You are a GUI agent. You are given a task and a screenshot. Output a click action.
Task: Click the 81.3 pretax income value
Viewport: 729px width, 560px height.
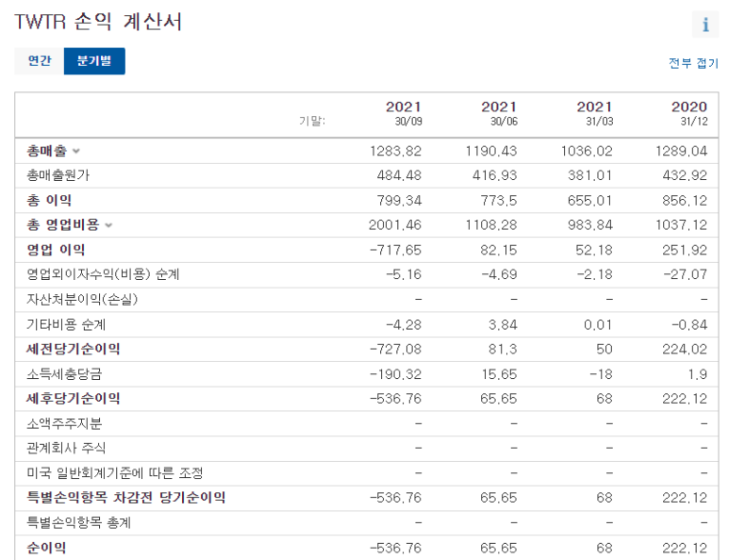coord(503,350)
